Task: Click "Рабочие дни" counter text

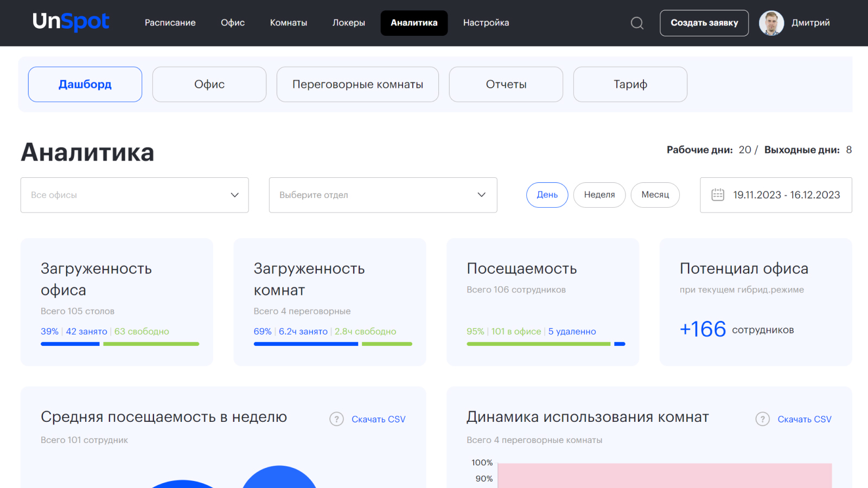Action: [x=709, y=150]
